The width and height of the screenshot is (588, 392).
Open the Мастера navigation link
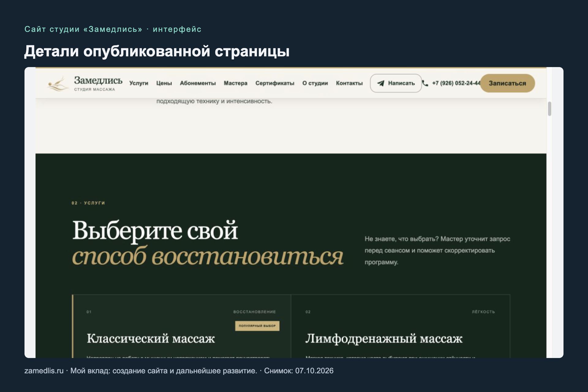coord(236,83)
